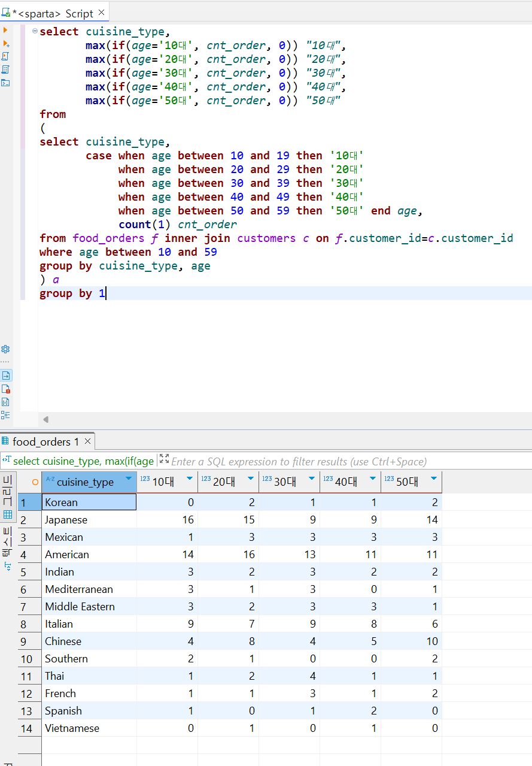
Task: Click the 'food_orders' table name in query
Action: tap(108, 238)
